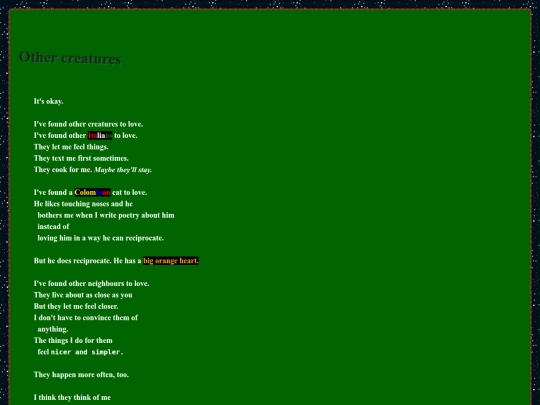Click 'They text me first sometimes.'
The height and width of the screenshot is (405, 540).
(81, 158)
